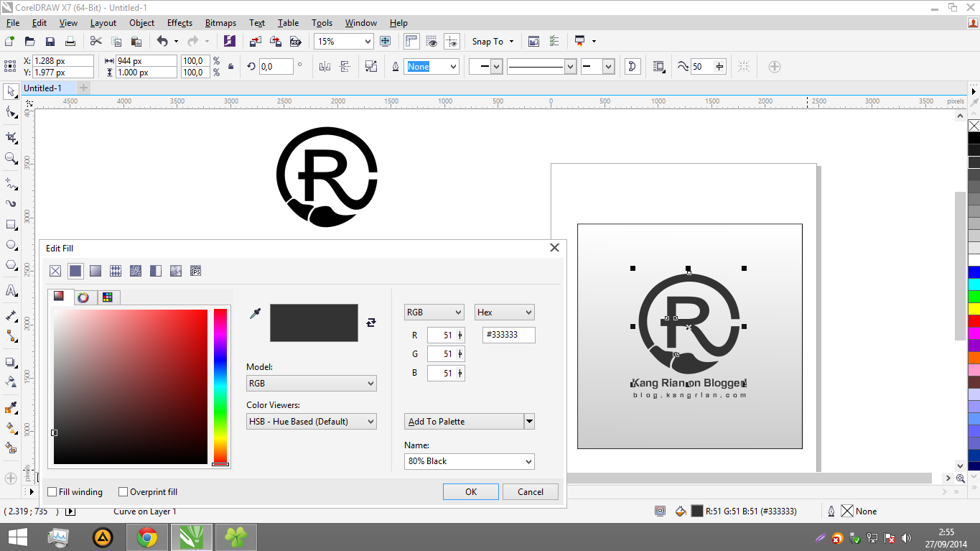980x551 pixels.
Task: Choose the Crop tool
Action: click(11, 136)
